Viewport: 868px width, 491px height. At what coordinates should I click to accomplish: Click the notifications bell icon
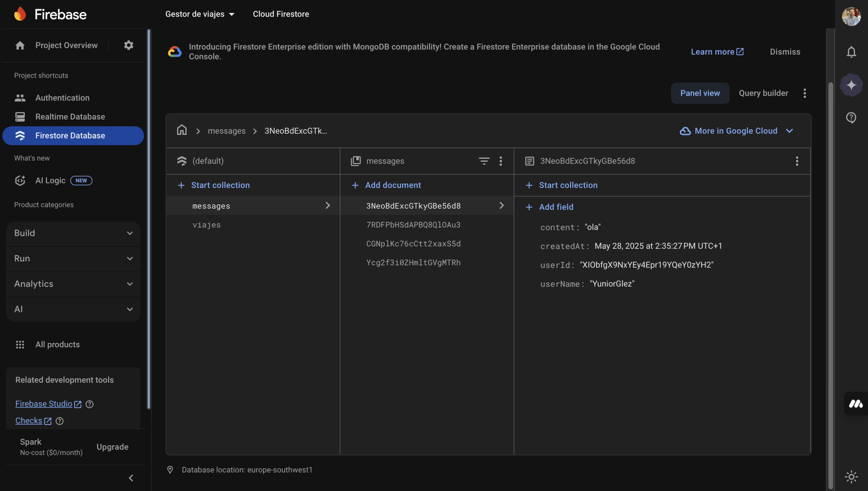851,52
